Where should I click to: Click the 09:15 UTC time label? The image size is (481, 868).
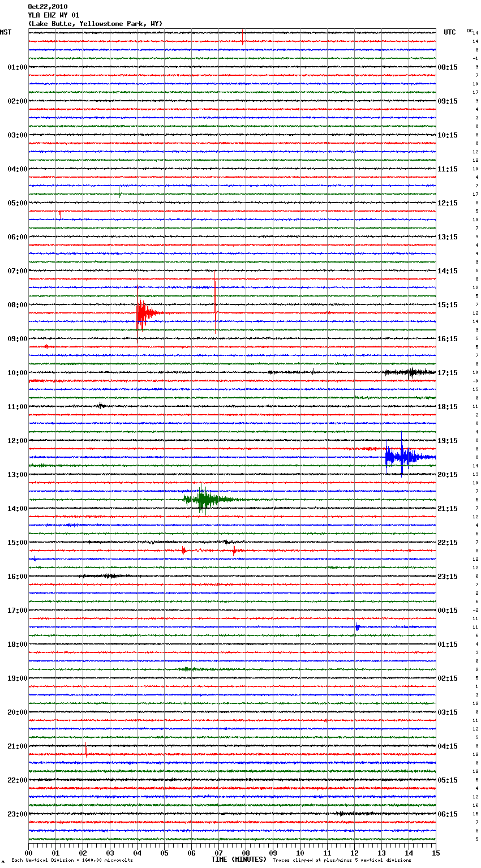tap(448, 101)
